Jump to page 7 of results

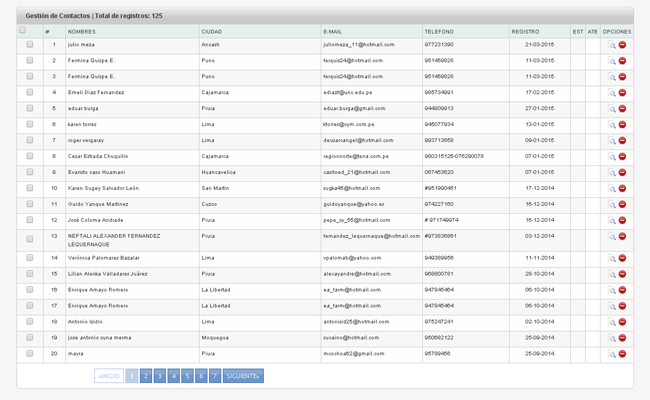[x=215, y=376]
